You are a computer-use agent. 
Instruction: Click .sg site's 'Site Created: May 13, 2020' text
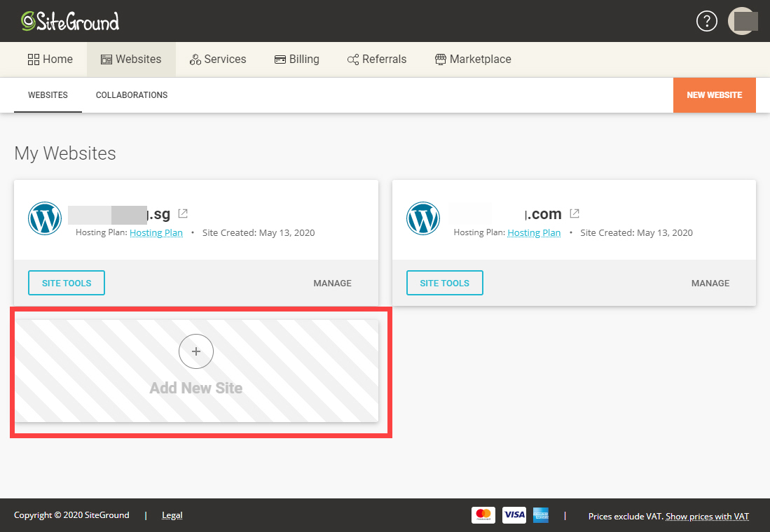tap(259, 232)
